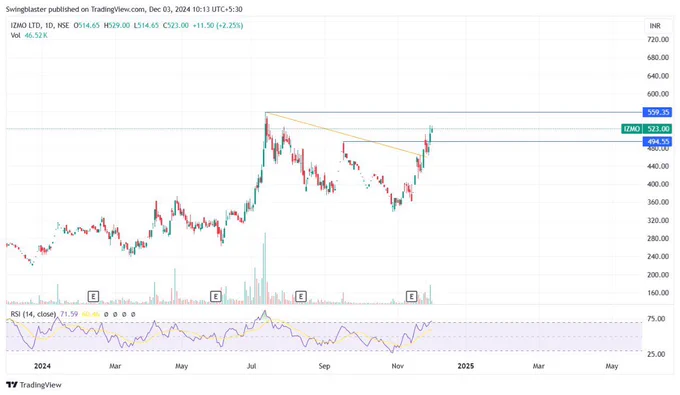680x395 pixels.
Task: Click the 200.00 price axis label
Action: pos(658,274)
